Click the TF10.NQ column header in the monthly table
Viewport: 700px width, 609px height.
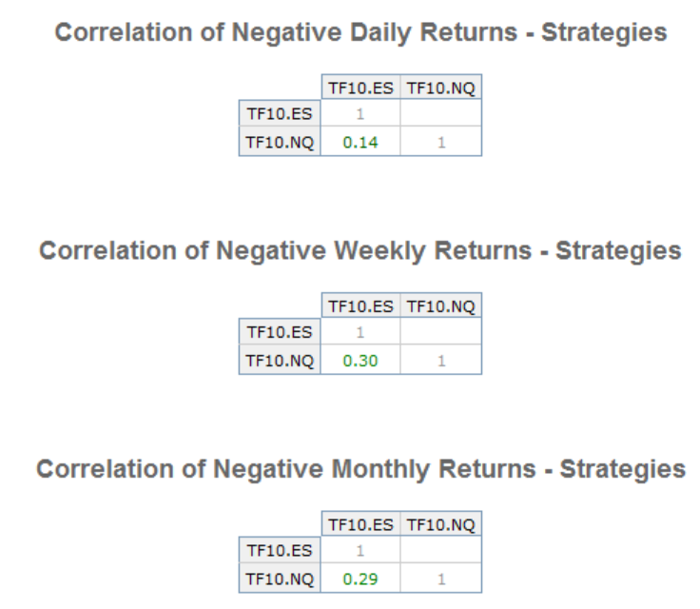[x=440, y=525]
